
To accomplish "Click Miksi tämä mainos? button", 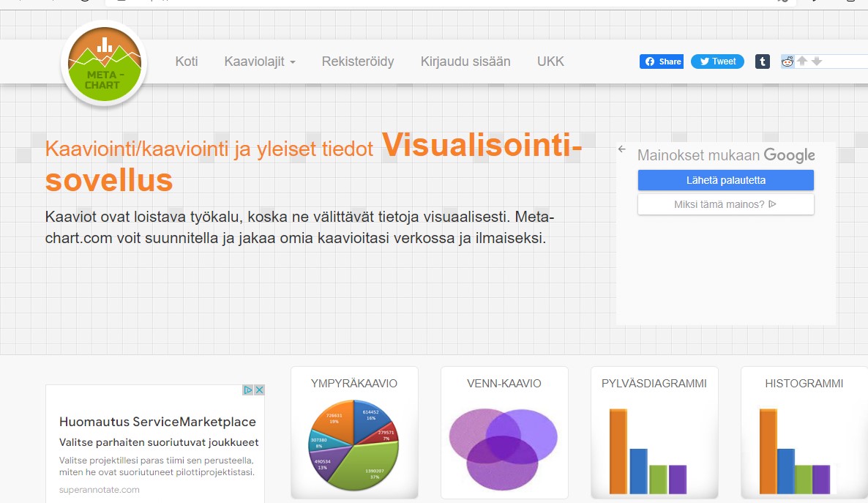I will coord(726,204).
